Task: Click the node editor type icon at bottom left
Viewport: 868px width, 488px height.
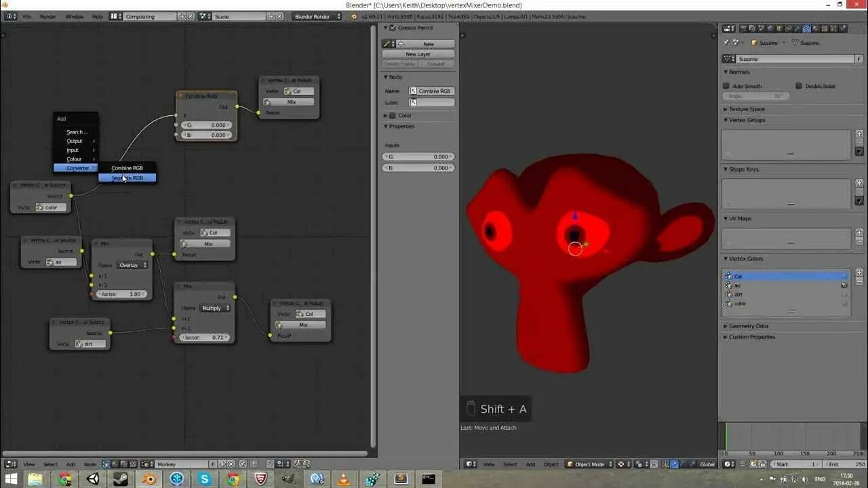Action: coord(10,464)
